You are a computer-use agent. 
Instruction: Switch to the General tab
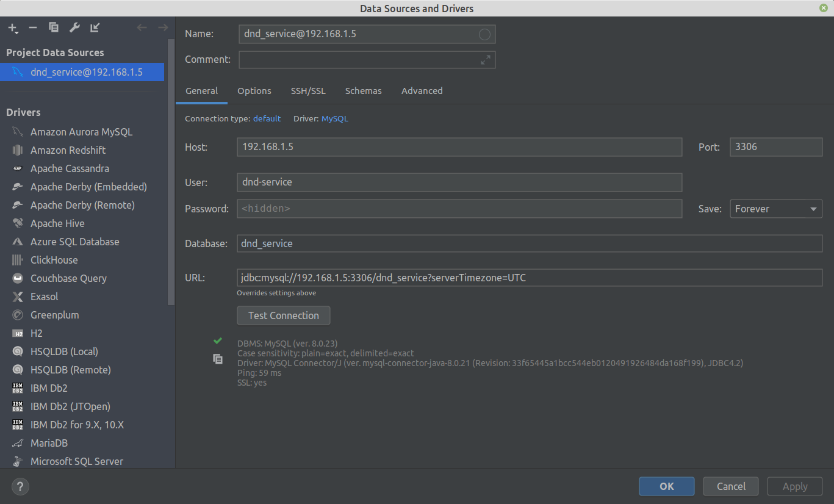pyautogui.click(x=201, y=91)
